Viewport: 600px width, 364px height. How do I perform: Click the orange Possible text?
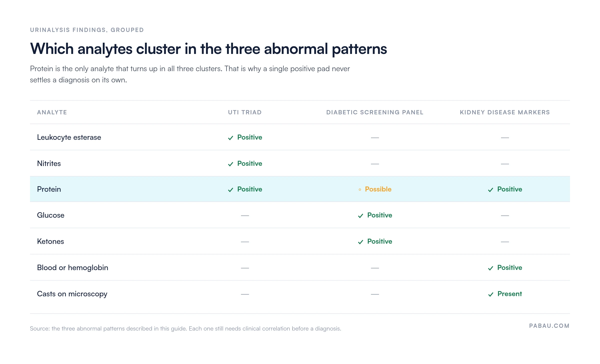378,189
